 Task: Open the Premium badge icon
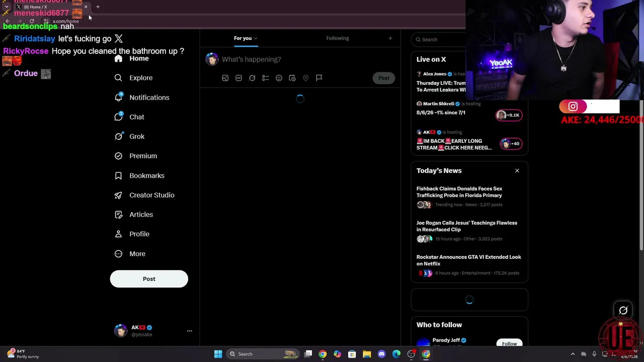pyautogui.click(x=118, y=156)
